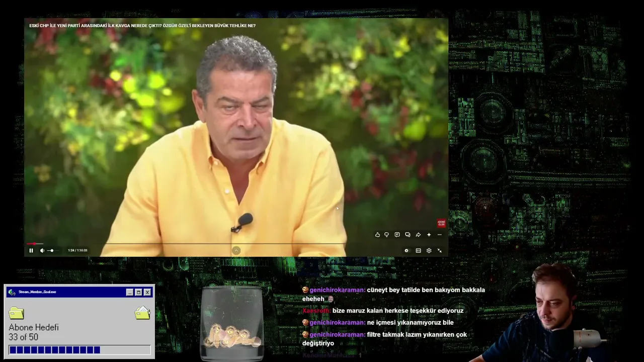Click the Abone Hedefi blue progress bar
This screenshot has width=644, height=362.
coord(79,350)
